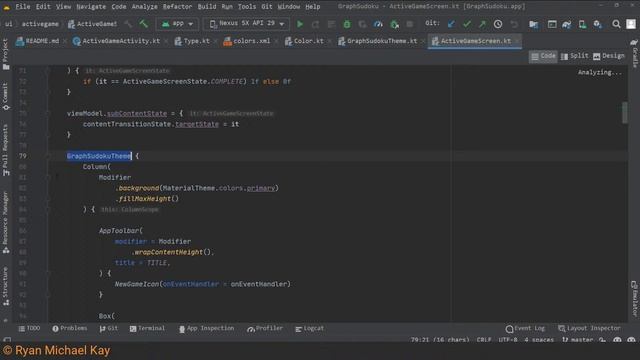The height and width of the screenshot is (360, 640).
Task: Click the Apply Code Changes icon
Action: click(x=331, y=24)
